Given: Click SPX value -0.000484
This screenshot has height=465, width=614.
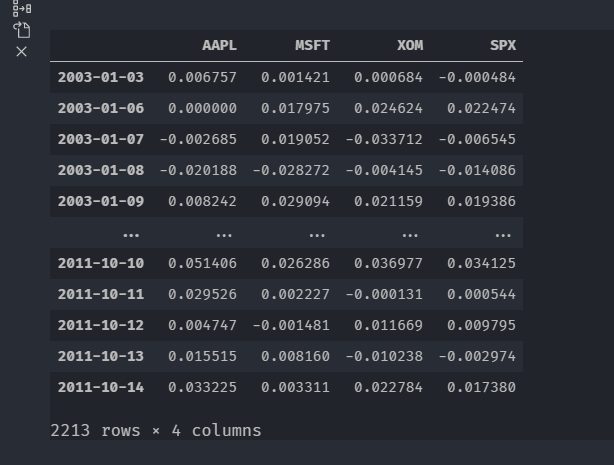Looking at the screenshot, I should coord(477,77).
